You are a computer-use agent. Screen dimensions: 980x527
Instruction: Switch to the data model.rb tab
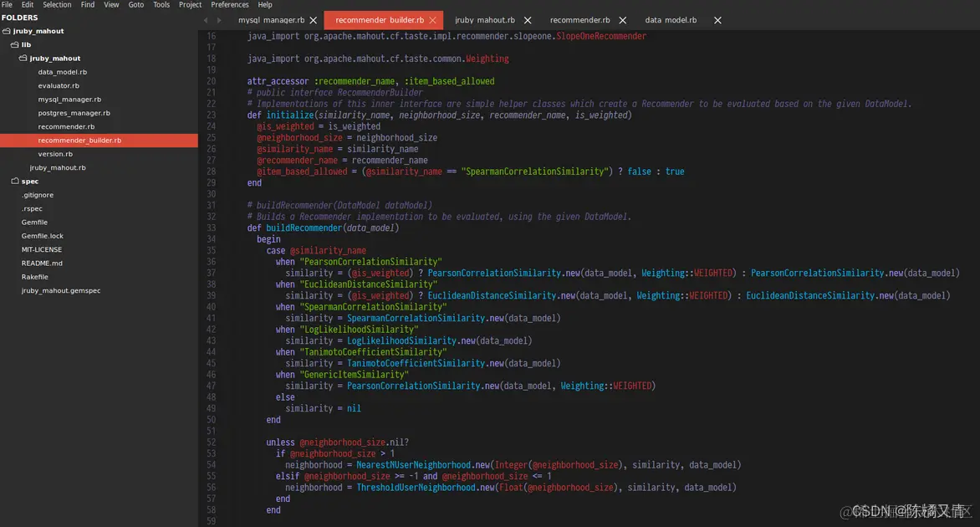click(671, 20)
